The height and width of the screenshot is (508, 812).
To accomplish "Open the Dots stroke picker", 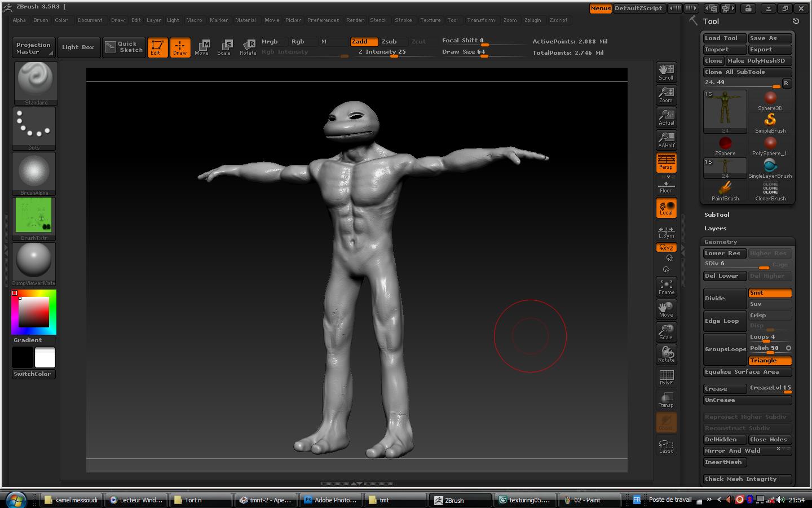I will coord(34,129).
